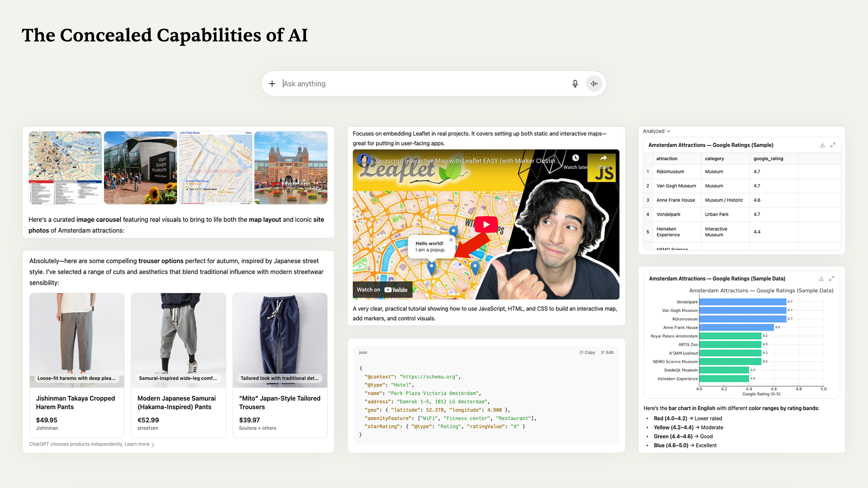Click the plus attach icon in search bar
Viewport: 868px width, 488px height.
(272, 83)
